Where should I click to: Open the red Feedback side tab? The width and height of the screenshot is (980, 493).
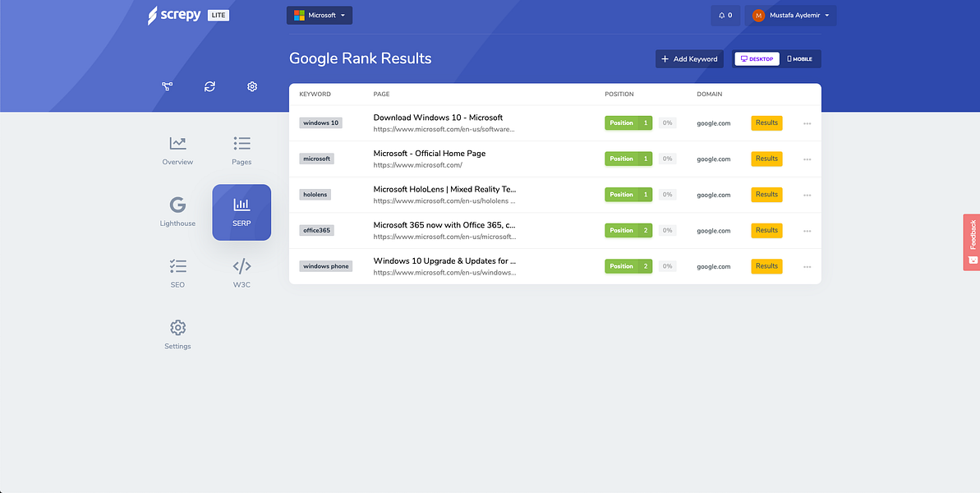[x=971, y=242]
